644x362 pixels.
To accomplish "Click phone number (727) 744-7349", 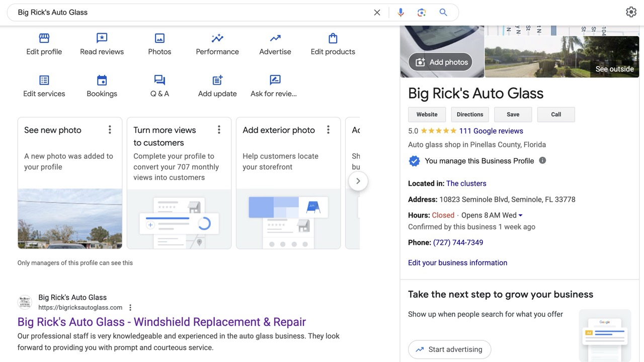I will [x=458, y=243].
